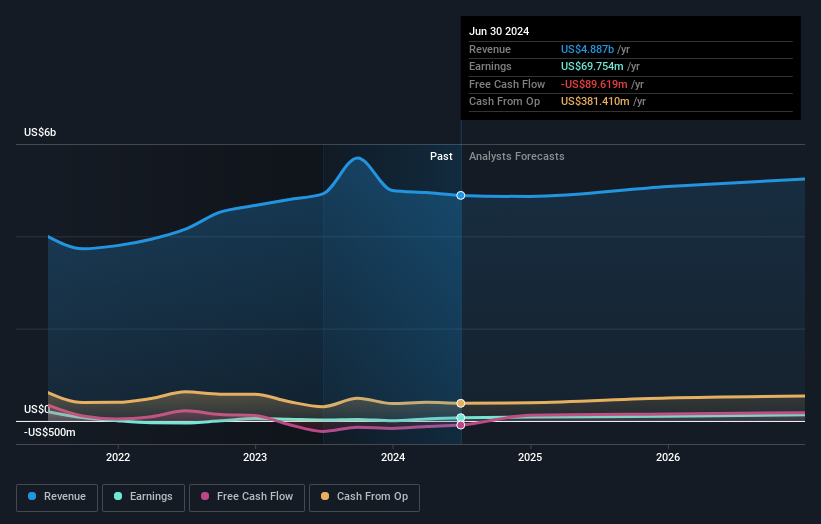
Task: Toggle the Revenue legend button
Action: (x=57, y=497)
